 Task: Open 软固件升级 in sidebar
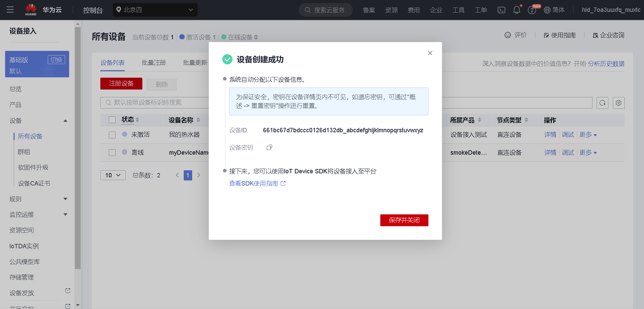coord(33,168)
